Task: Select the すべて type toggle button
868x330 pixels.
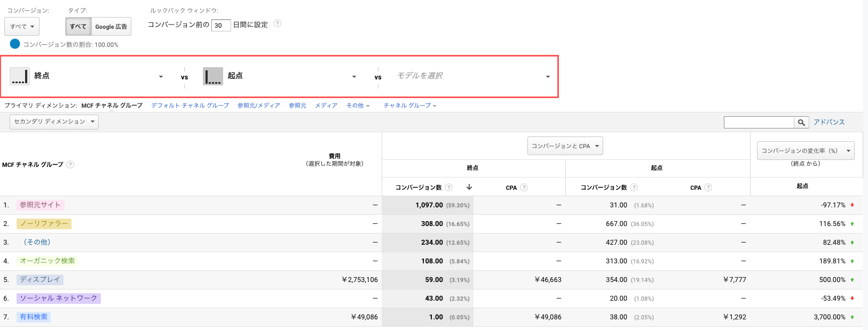Action: point(78,27)
